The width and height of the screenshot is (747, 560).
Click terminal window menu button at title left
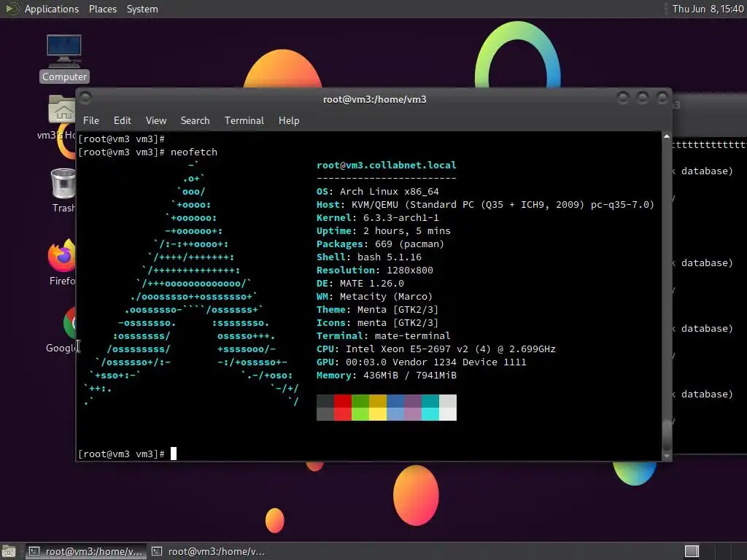point(86,98)
